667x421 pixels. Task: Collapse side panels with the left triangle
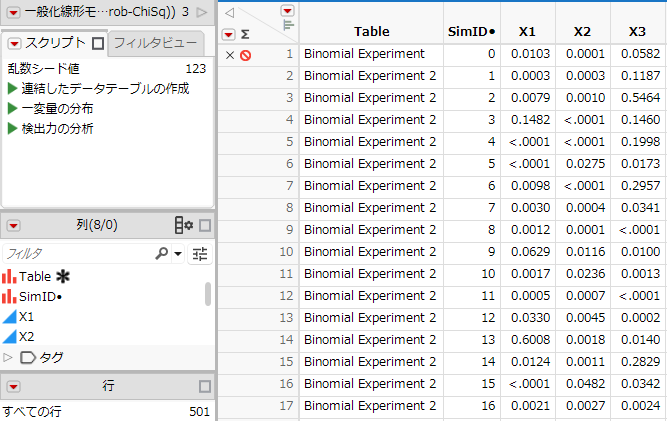(x=229, y=13)
